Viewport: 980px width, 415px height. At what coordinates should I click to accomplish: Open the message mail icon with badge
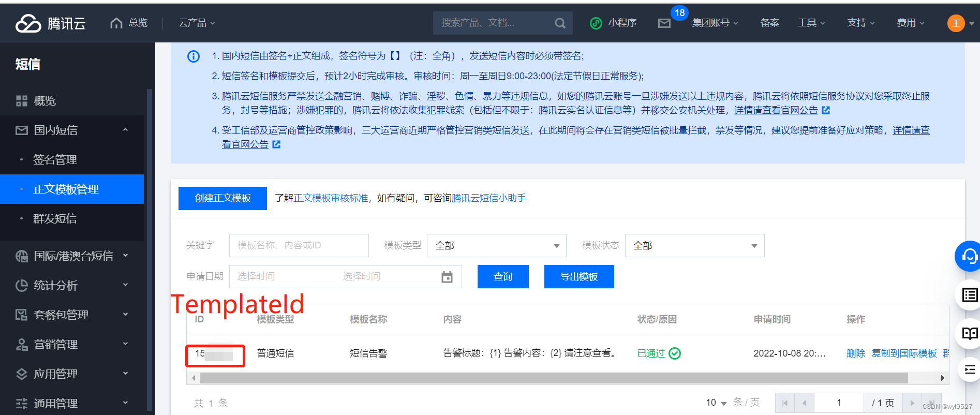[664, 23]
